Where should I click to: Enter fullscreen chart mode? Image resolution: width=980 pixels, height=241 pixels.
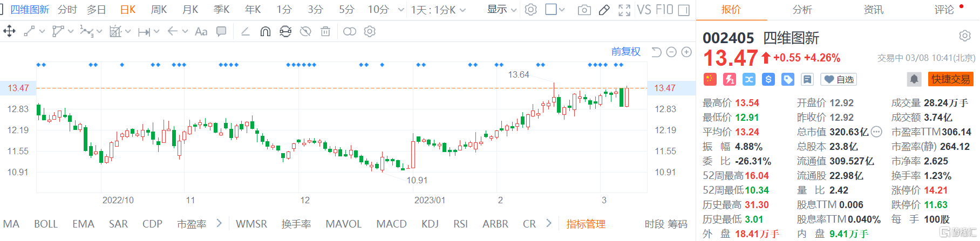click(624, 10)
